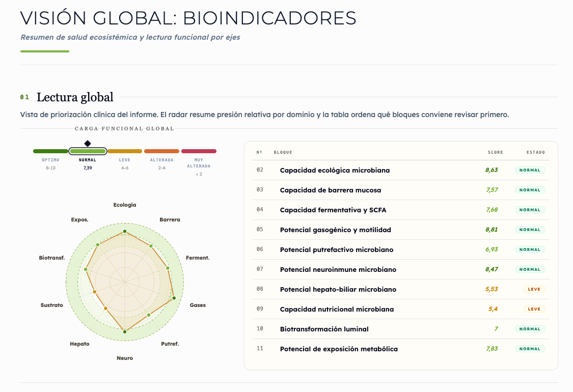Click the red Muy Alterada gauge segment
The image size is (573, 392).
[199, 151]
